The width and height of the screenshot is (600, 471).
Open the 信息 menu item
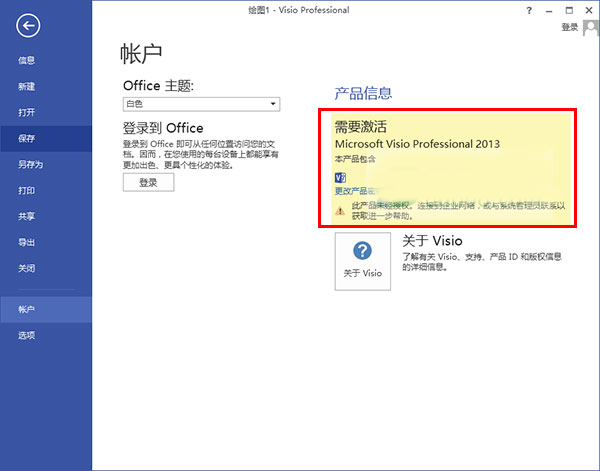pos(46,60)
